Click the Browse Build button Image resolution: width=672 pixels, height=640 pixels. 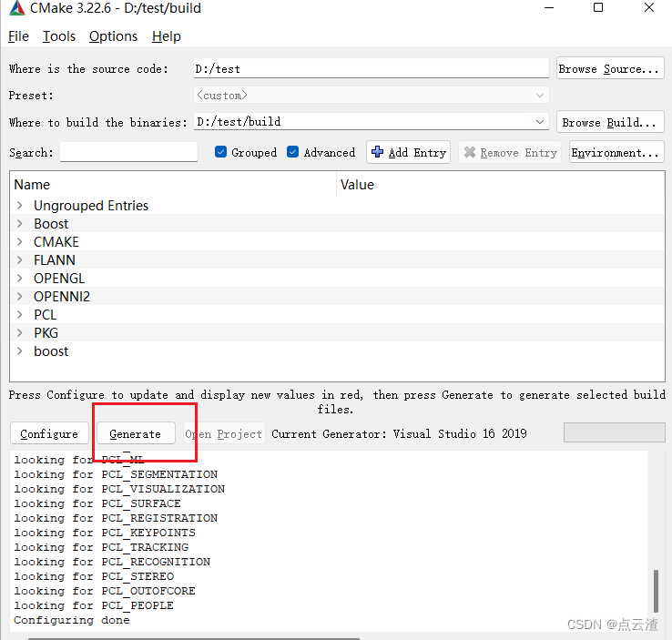[610, 122]
